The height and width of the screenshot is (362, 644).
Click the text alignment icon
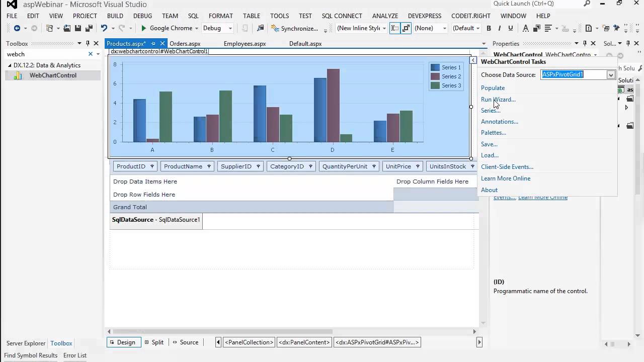[x=548, y=28]
